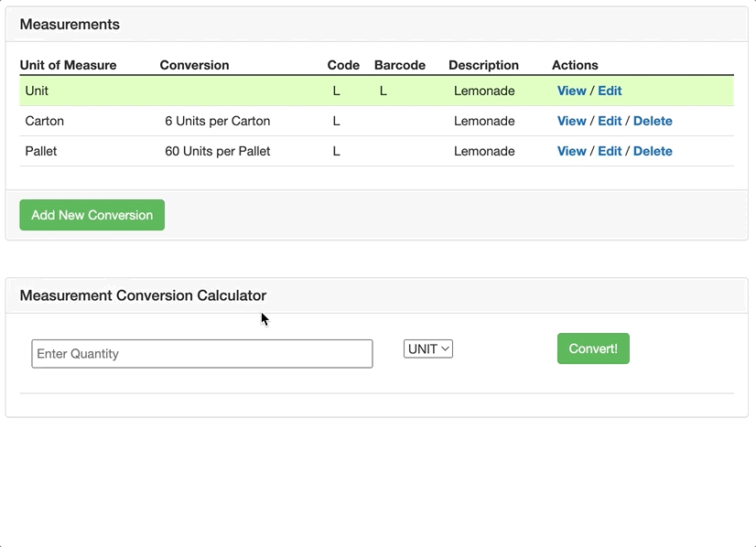The height and width of the screenshot is (547, 756).
Task: Click the Unit of Measure column header
Action: coord(68,65)
